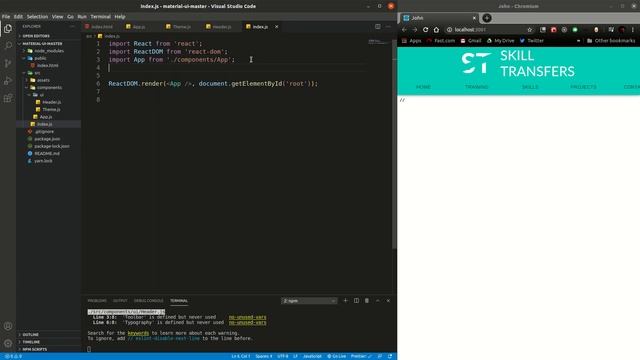
Task: Create a new terminal with plus icon
Action: 345,300
